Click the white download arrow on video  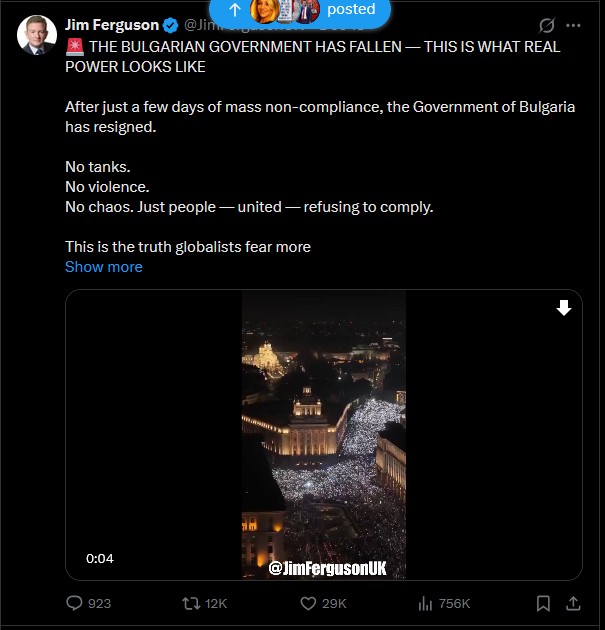564,308
